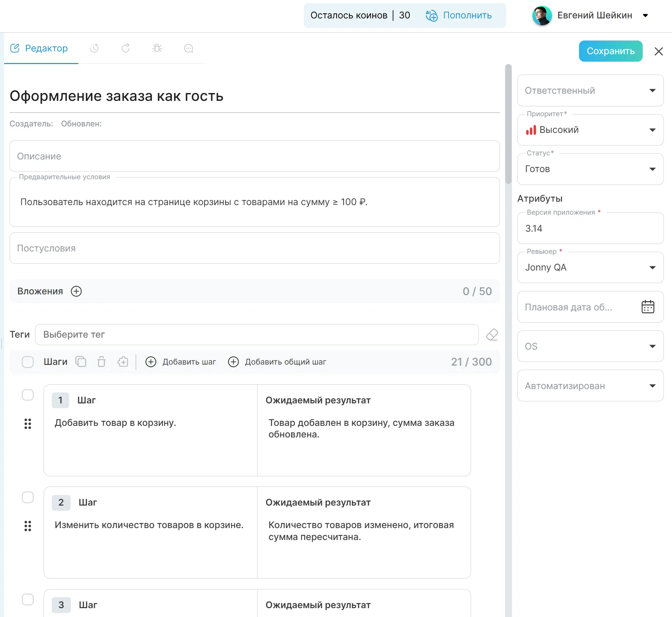Open the comments chat bubble tab
Viewport: 672px width, 617px height.
pos(188,48)
